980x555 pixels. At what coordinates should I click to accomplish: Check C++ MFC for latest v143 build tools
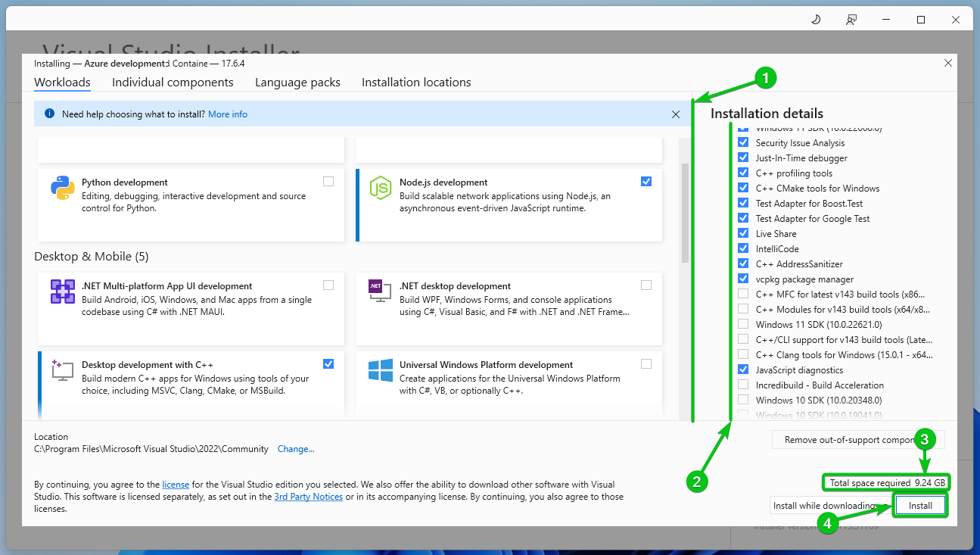point(743,294)
